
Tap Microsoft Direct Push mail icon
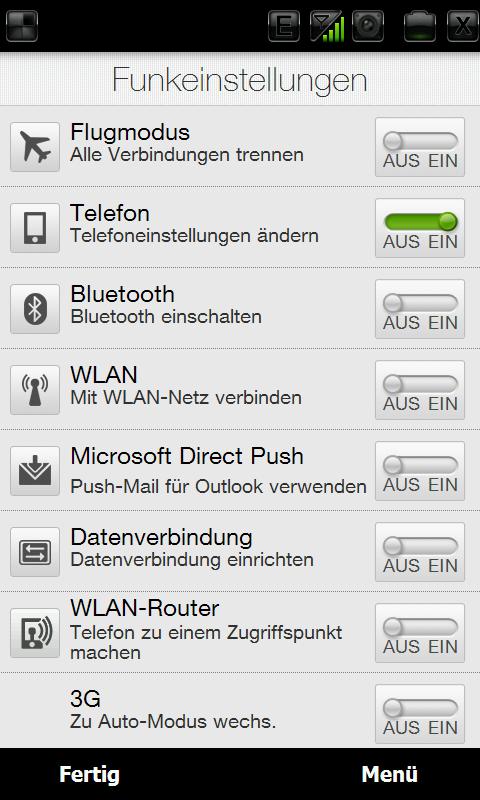click(35, 471)
